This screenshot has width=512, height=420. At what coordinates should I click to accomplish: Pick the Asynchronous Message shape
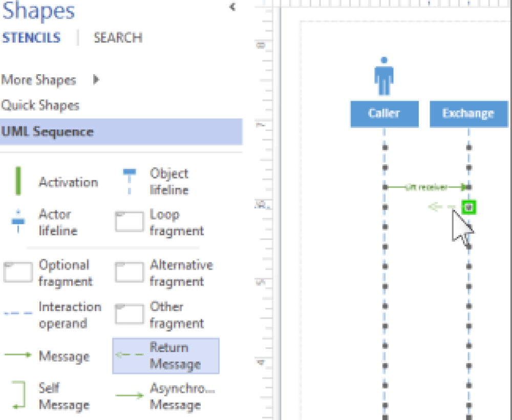click(129, 396)
